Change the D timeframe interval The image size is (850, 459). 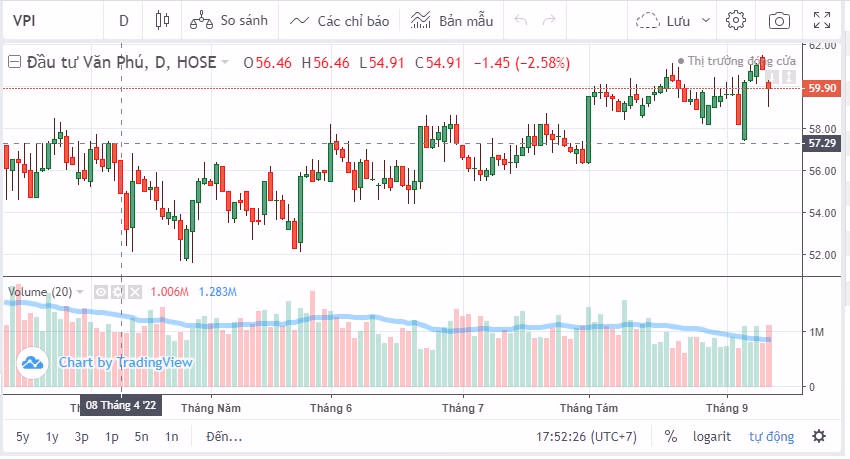123,20
